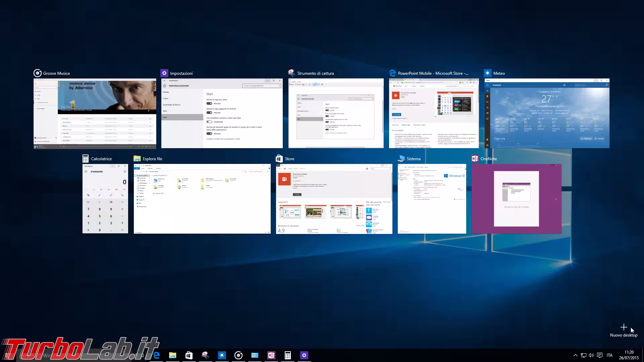Expand hidden icons chevron in the system tray
Image resolution: width=644 pixels, height=362 pixels.
(x=576, y=355)
